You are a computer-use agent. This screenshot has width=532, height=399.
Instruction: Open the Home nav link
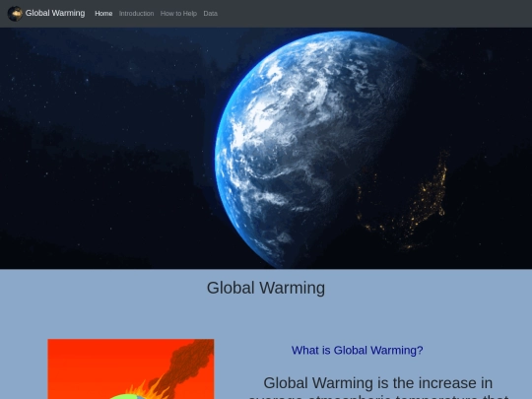[103, 14]
